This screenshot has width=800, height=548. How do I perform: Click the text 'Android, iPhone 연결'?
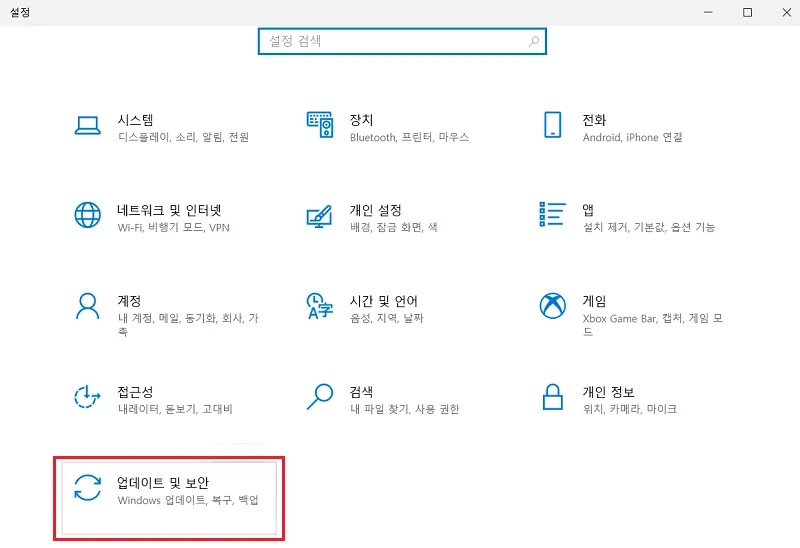point(633,137)
